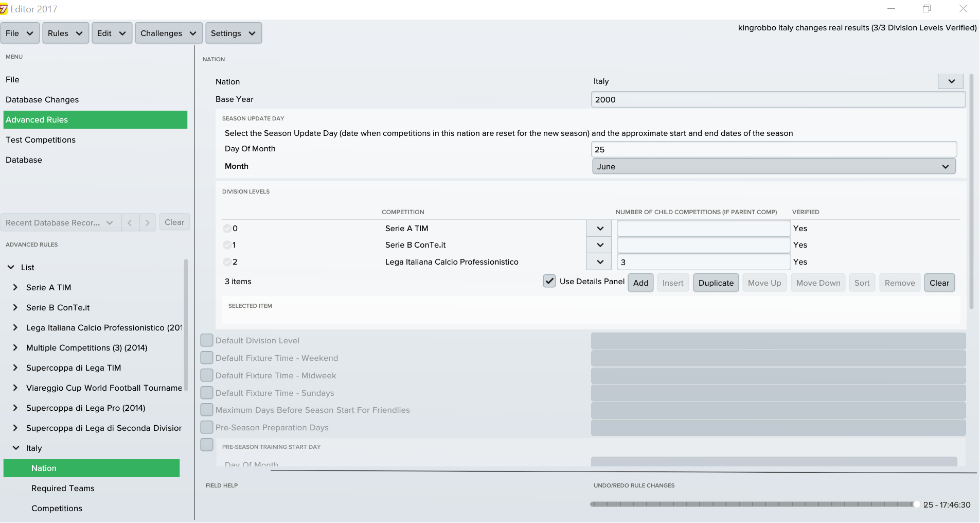Click the Editor 2017 app icon
980x523 pixels.
tap(4, 9)
